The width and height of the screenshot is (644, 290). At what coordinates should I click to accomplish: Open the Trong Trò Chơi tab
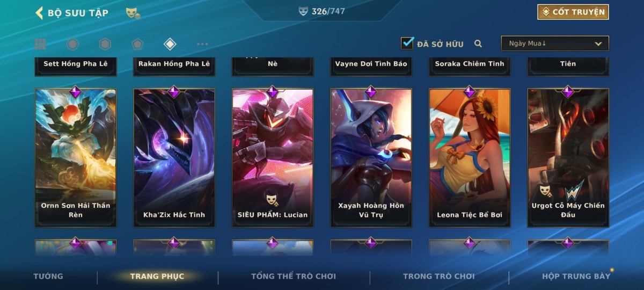point(439,276)
